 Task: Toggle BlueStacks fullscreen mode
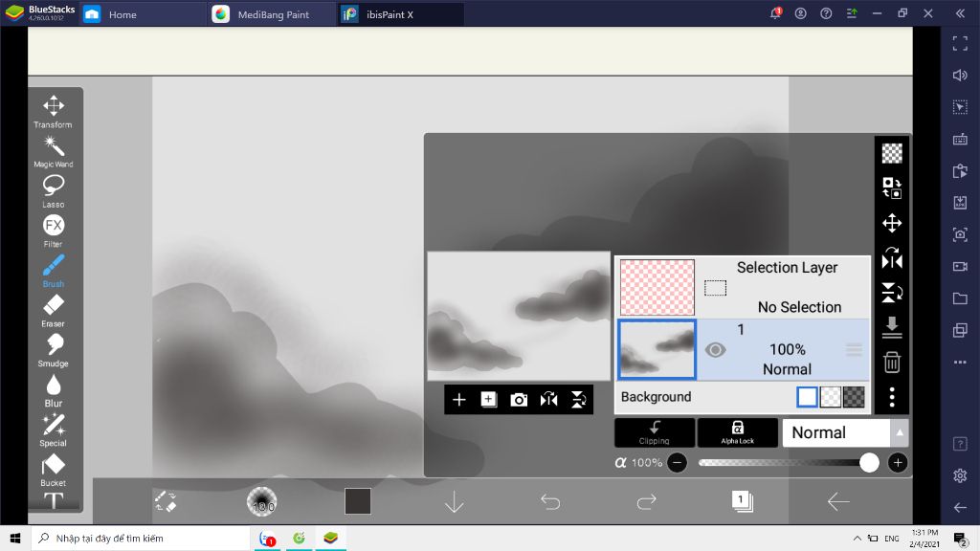(960, 43)
